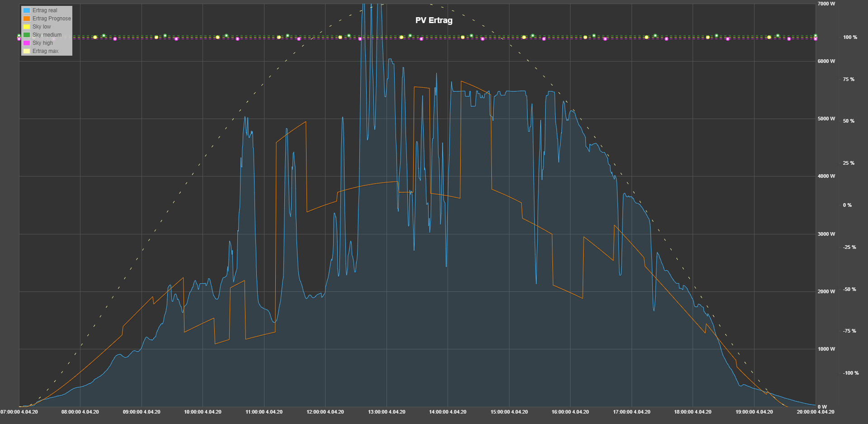Image resolution: width=868 pixels, height=424 pixels.
Task: Click the 2000 W axis label
Action: (826, 291)
